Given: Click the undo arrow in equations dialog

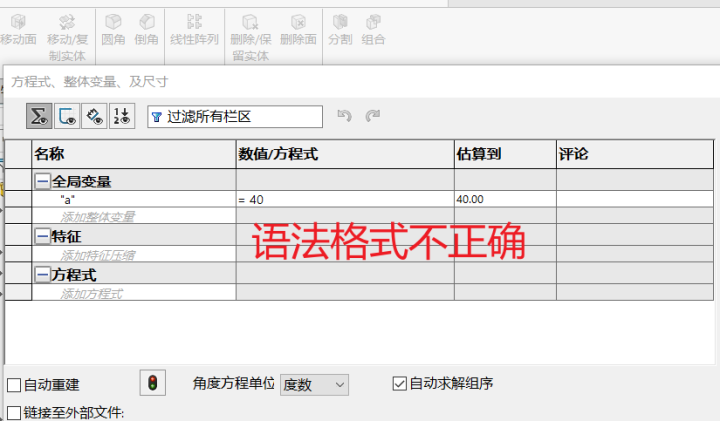Looking at the screenshot, I should click(344, 116).
